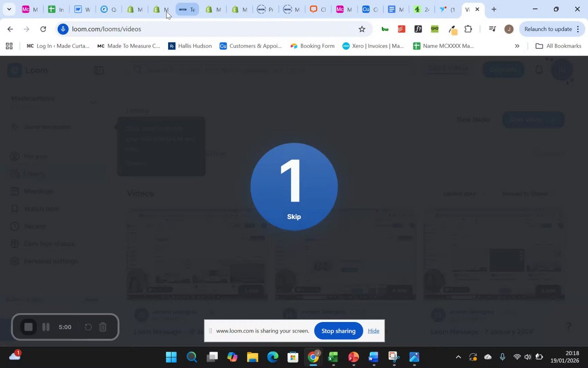
Task: Open Word from the taskbar
Action: [x=373, y=357]
